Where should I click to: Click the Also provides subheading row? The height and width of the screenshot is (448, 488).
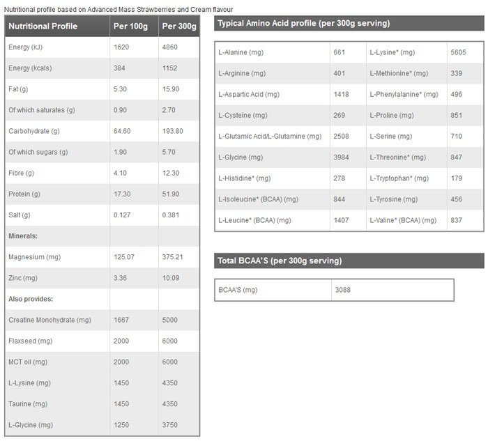(x=31, y=299)
